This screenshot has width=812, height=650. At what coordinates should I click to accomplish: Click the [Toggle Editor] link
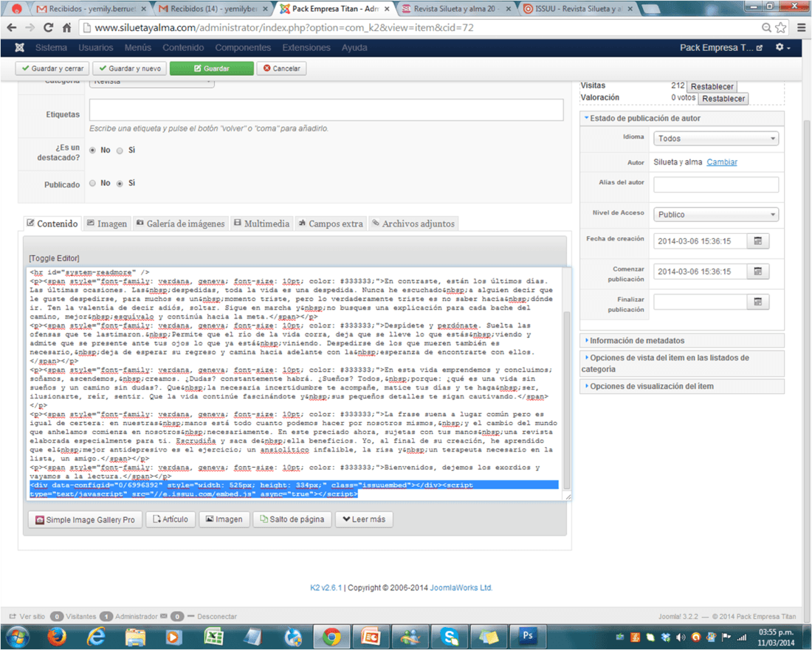click(x=55, y=258)
